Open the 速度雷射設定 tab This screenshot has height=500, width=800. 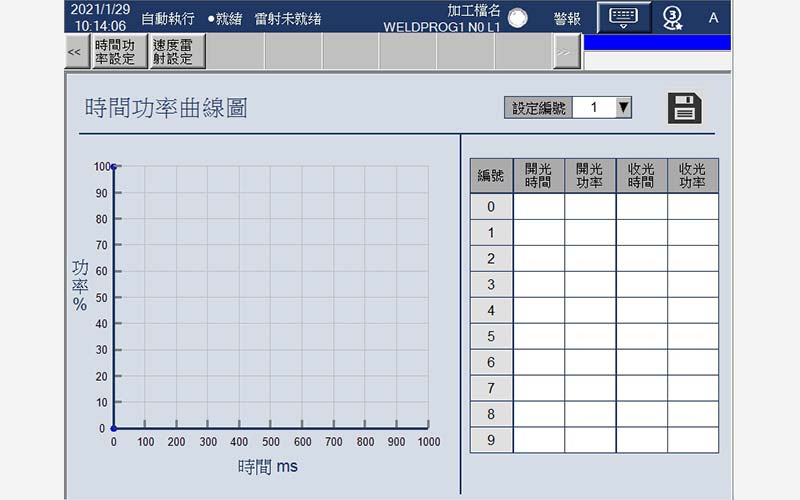(x=177, y=52)
